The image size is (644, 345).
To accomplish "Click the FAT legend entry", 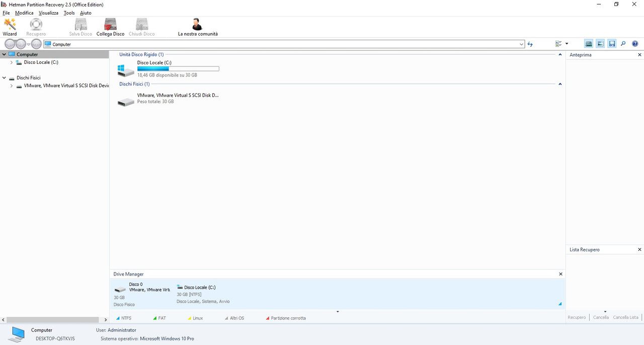I will coord(159,318).
